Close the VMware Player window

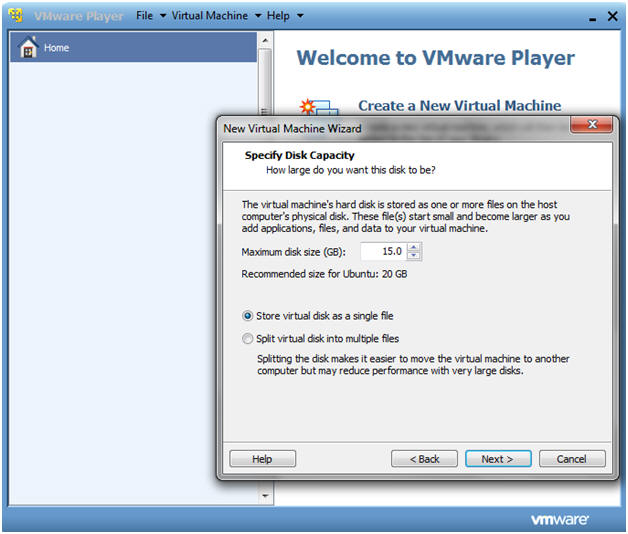point(612,16)
